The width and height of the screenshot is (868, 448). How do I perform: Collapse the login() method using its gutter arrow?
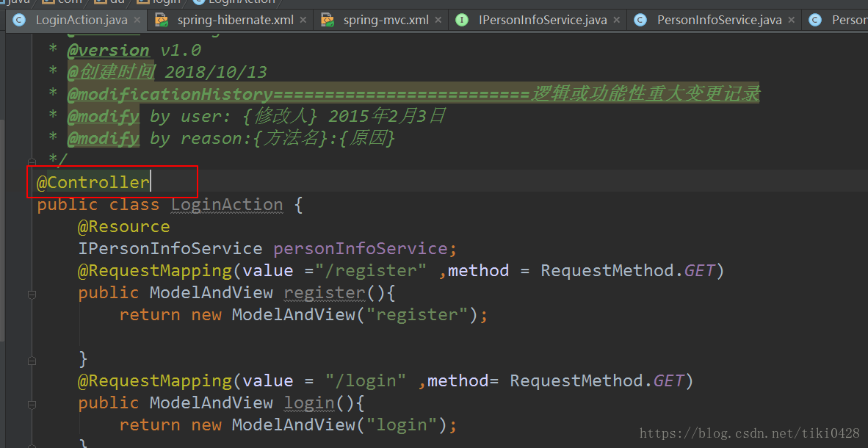32,404
